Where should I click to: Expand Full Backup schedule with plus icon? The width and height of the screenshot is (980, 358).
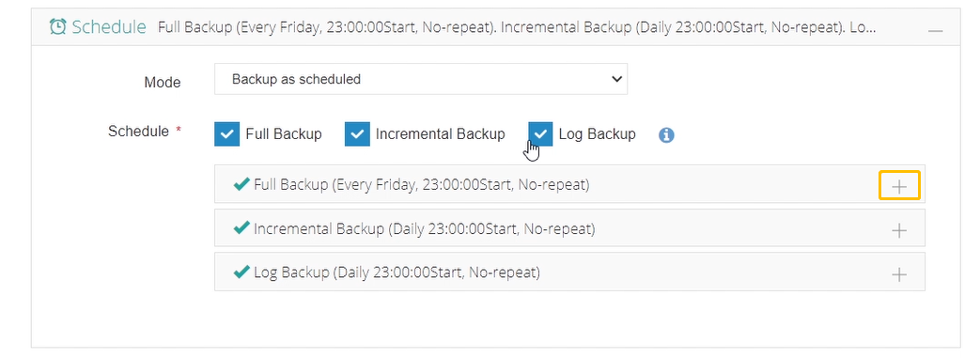point(899,186)
